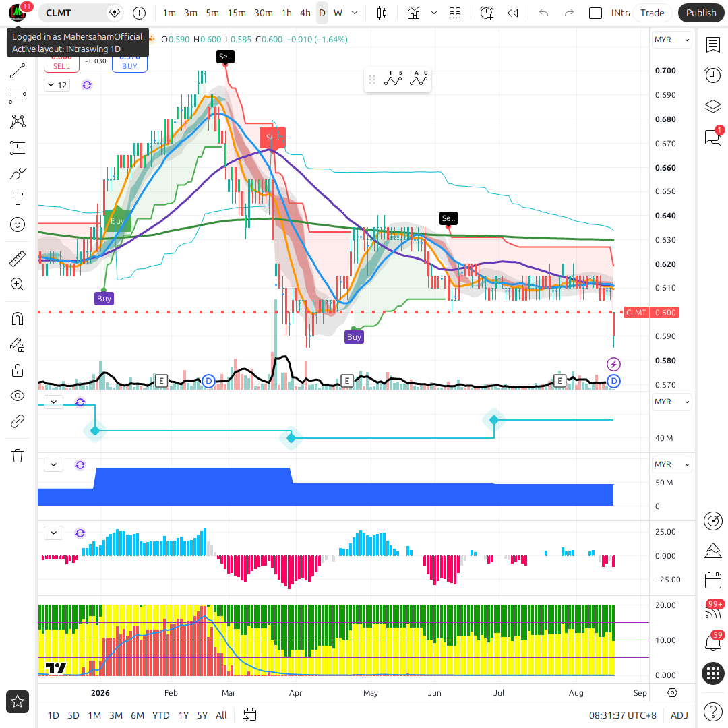728x728 pixels.
Task: Select the trend line drawing tool
Action: [18, 71]
